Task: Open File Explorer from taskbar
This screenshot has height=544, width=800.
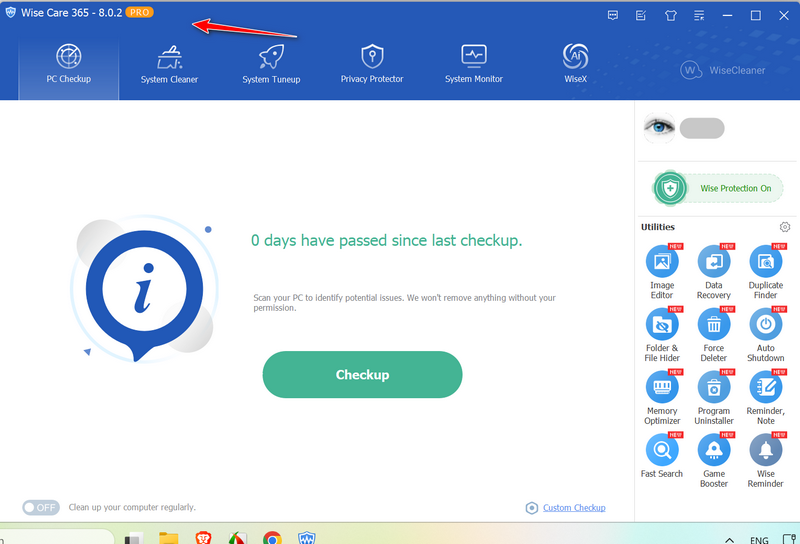Action: pyautogui.click(x=168, y=538)
